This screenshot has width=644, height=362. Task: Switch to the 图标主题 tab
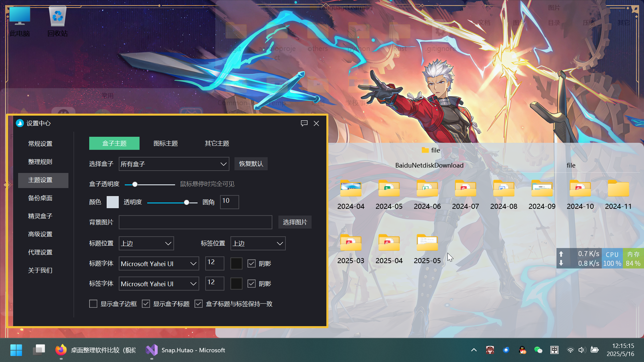166,143
